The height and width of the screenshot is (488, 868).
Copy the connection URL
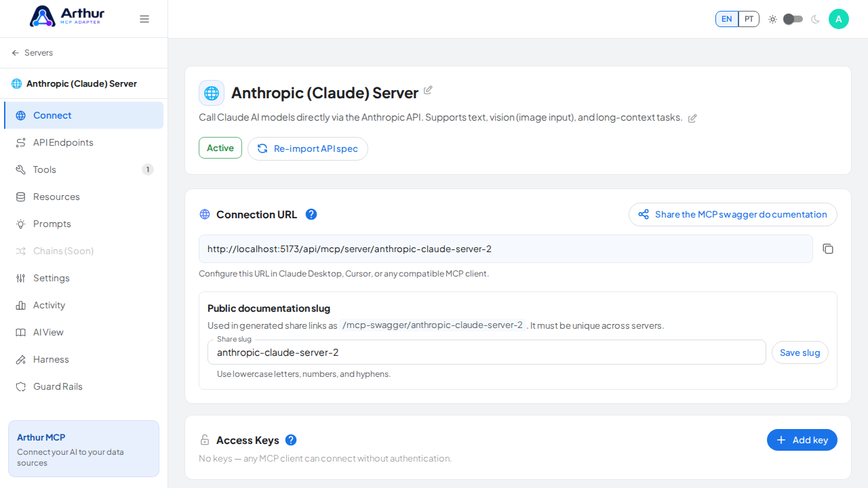click(x=828, y=249)
